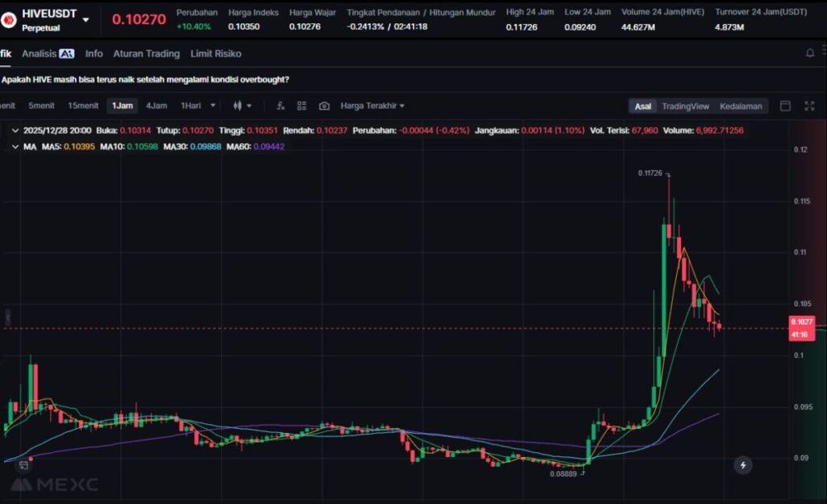The height and width of the screenshot is (504, 827).
Task: Click the notification bell icon
Action: click(x=810, y=53)
